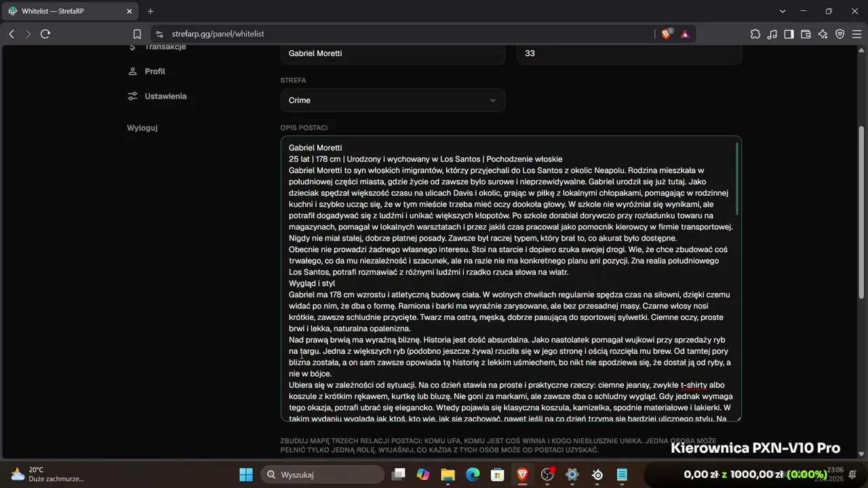
Task: Click the age field showing 33
Action: click(x=629, y=53)
